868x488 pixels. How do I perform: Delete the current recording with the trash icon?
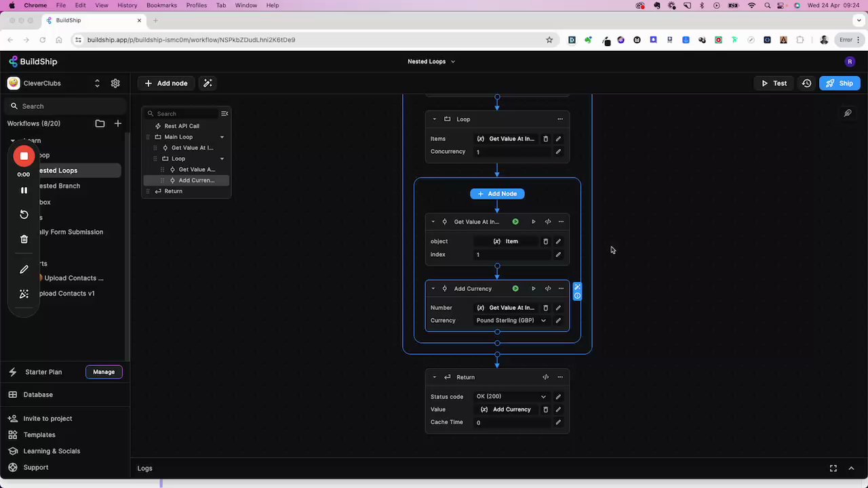coord(24,239)
